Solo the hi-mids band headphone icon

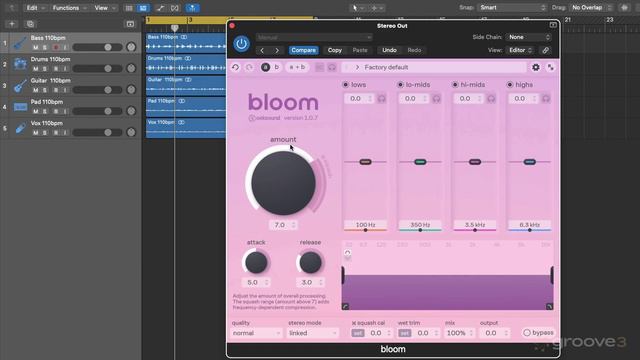tap(491, 99)
